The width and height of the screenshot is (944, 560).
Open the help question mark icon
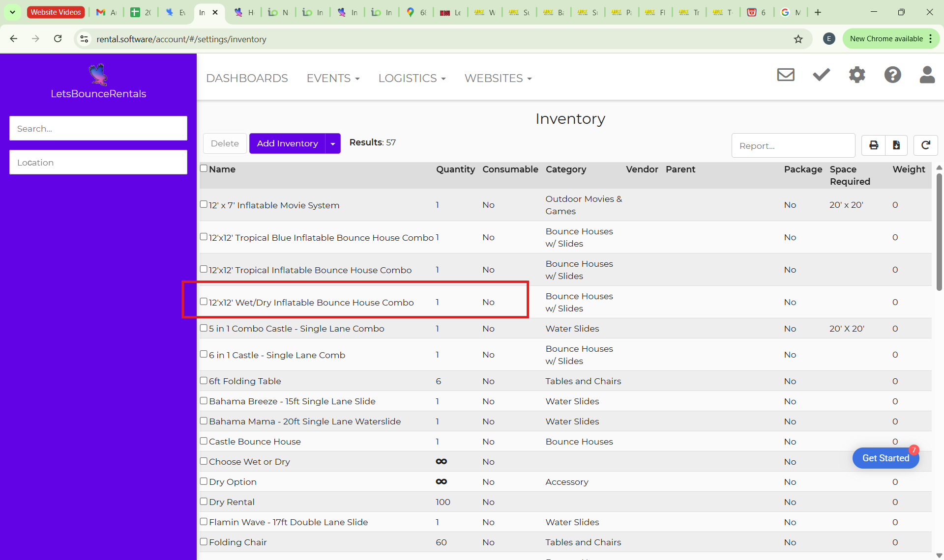tap(892, 75)
